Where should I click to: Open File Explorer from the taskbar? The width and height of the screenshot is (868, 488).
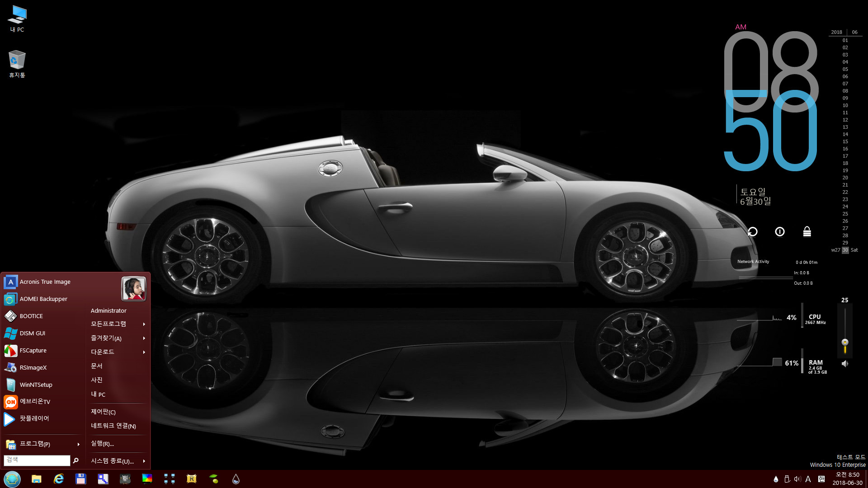[37, 479]
